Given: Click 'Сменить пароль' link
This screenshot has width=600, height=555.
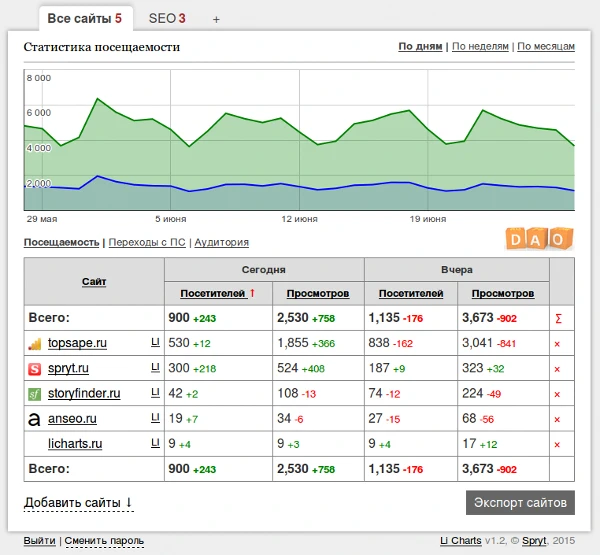Looking at the screenshot, I should pyautogui.click(x=105, y=541).
